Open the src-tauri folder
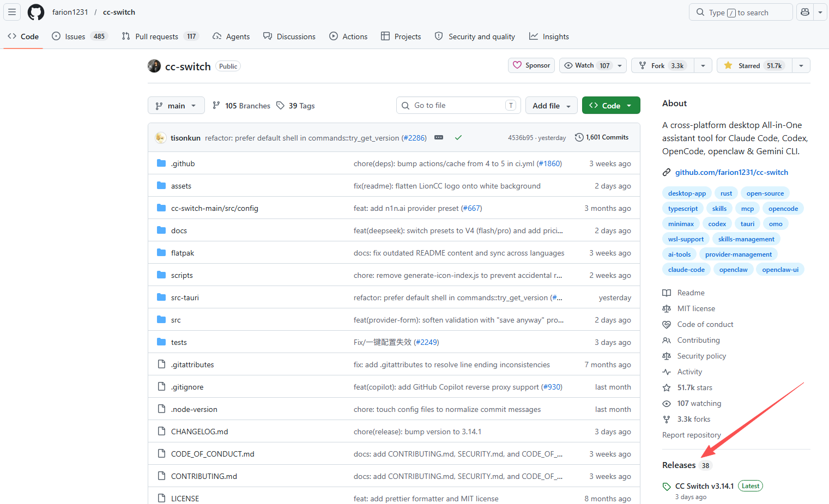Screen dimensions: 829x504 pos(185,297)
